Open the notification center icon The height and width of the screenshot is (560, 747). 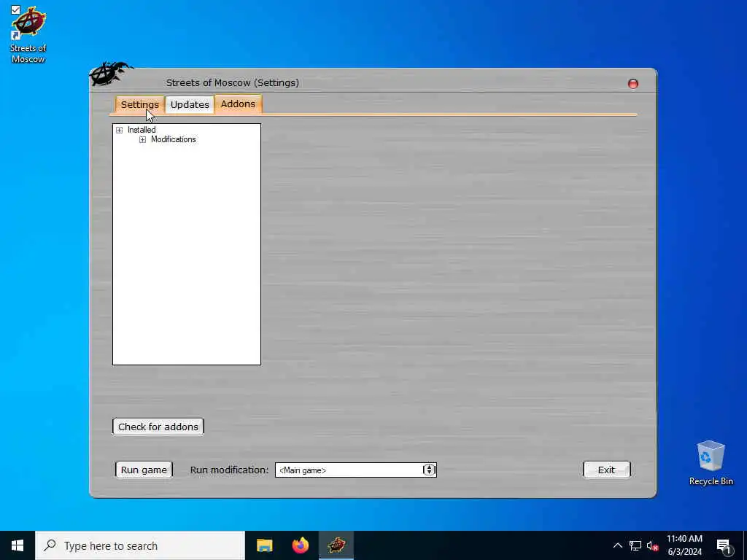pos(723,545)
